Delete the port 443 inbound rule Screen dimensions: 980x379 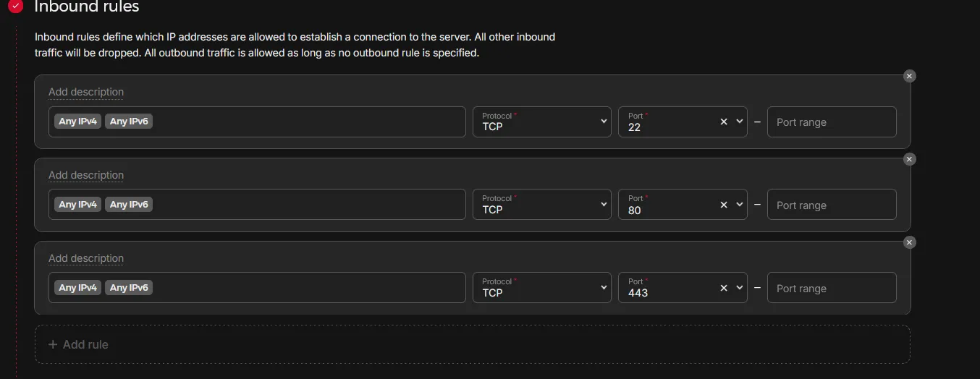pyautogui.click(x=910, y=242)
